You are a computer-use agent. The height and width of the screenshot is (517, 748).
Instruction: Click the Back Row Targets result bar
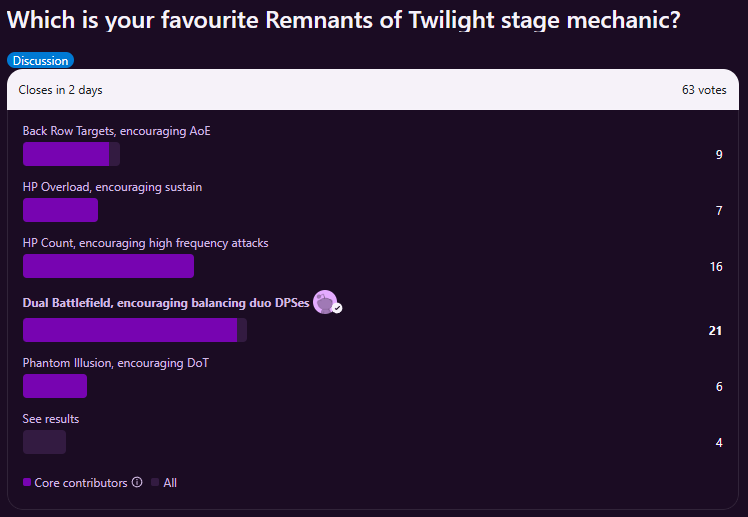70,154
